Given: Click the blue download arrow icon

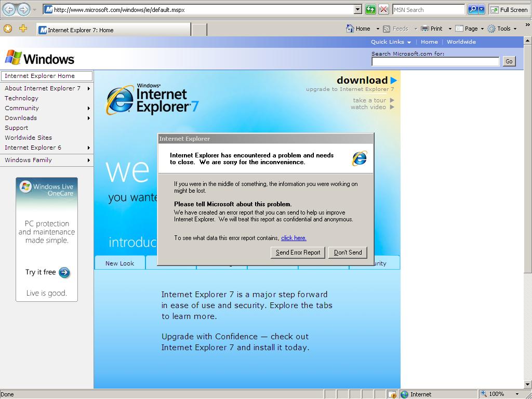Looking at the screenshot, I should [394, 81].
